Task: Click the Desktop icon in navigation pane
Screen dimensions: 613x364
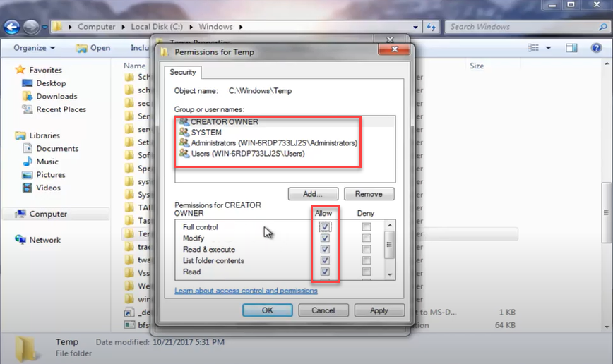Action: click(28, 83)
